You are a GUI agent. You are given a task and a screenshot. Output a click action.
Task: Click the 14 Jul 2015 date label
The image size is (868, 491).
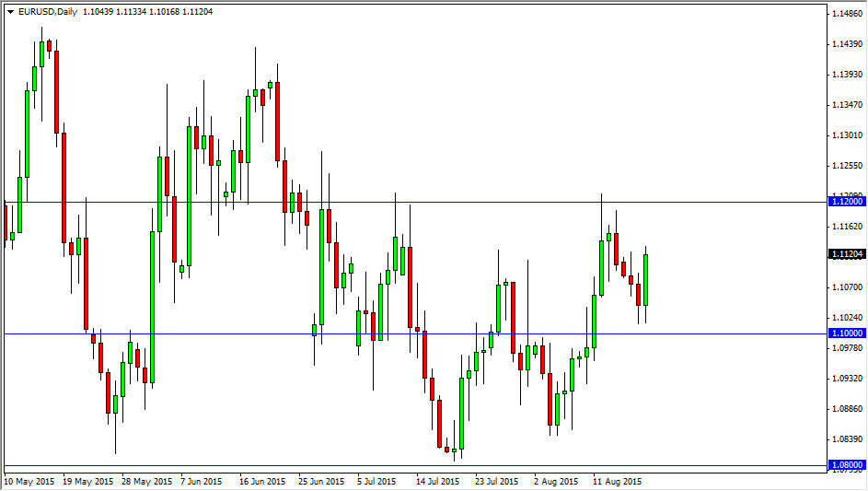click(438, 482)
